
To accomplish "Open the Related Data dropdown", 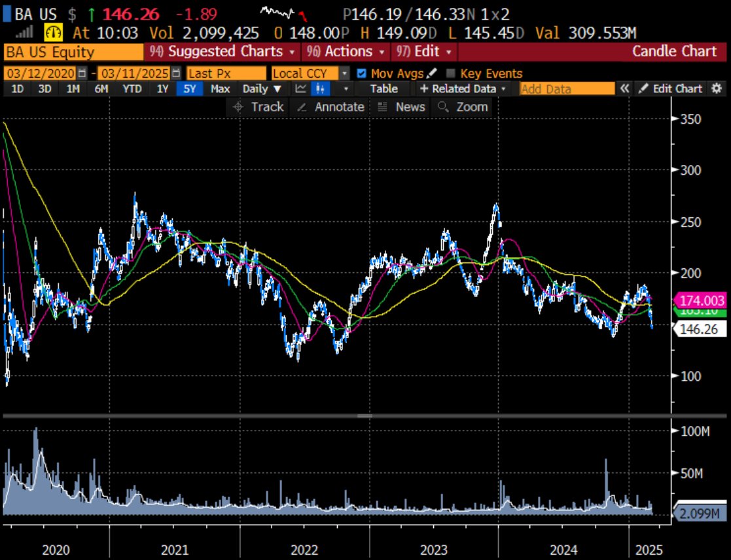I will (464, 88).
